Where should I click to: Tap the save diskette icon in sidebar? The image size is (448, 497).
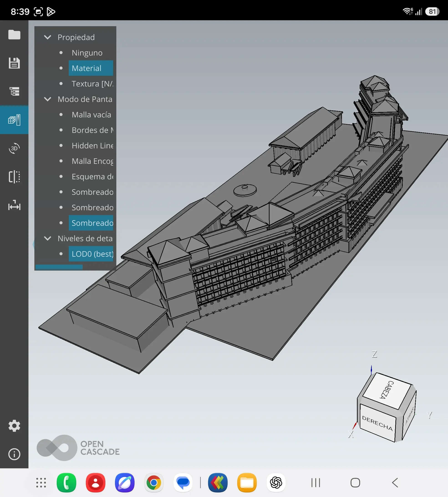tap(14, 63)
